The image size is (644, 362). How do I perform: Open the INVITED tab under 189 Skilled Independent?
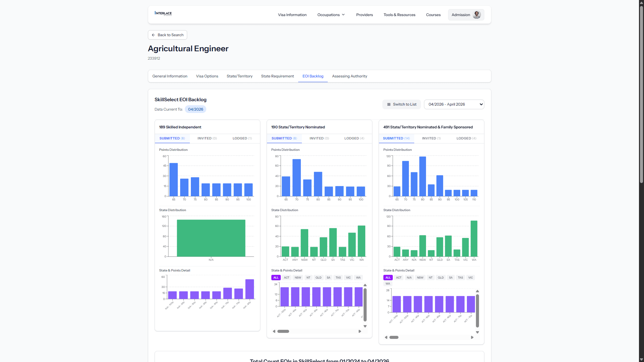pos(207,138)
